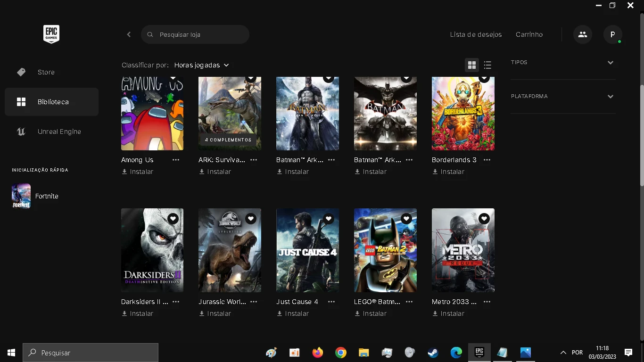Open Darksiders II more options menu

pyautogui.click(x=176, y=302)
